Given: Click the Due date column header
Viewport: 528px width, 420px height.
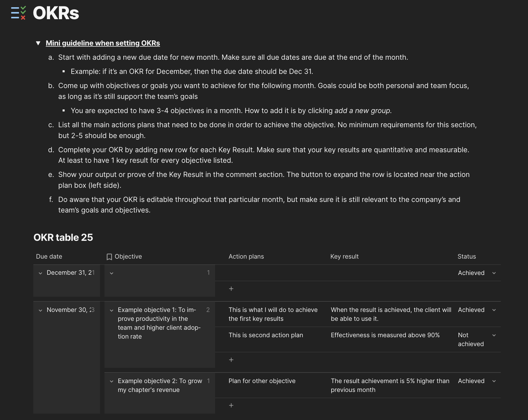Looking at the screenshot, I should click(x=49, y=256).
